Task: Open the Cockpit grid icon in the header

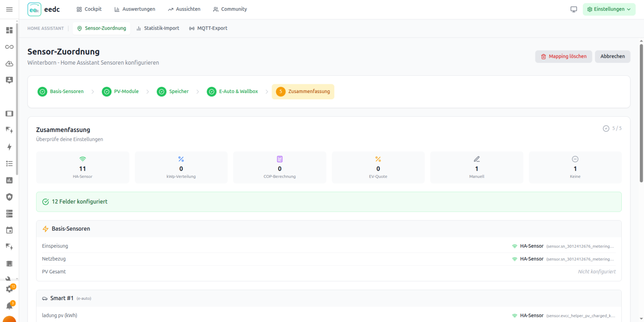Action: [79, 9]
